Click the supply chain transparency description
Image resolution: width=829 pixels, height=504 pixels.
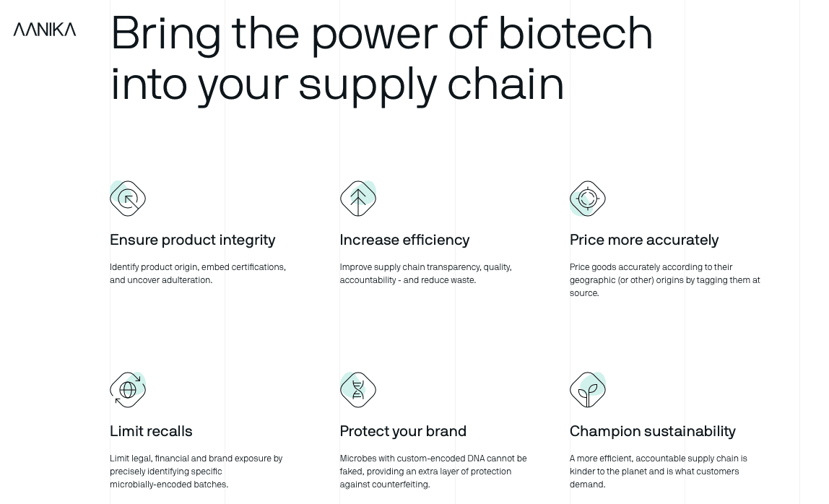click(425, 274)
